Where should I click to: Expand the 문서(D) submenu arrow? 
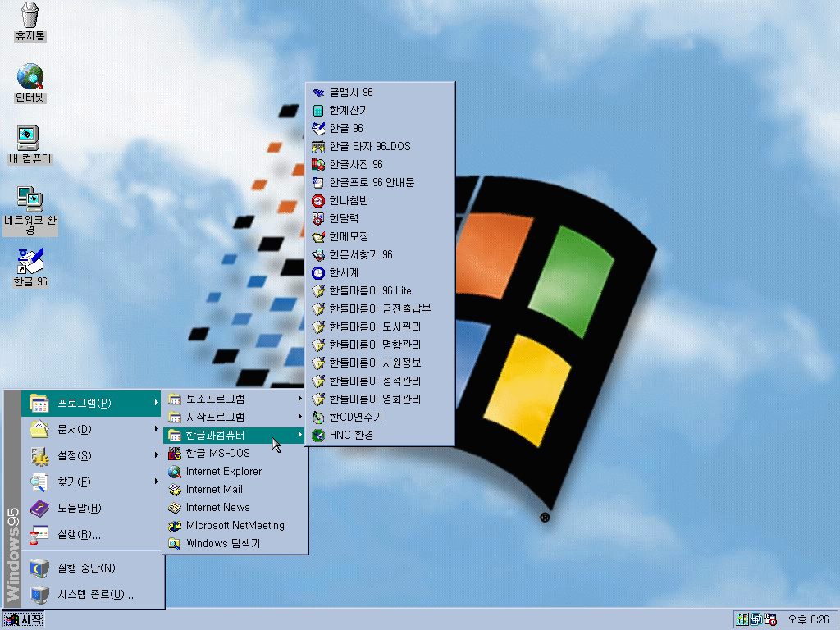coord(156,428)
